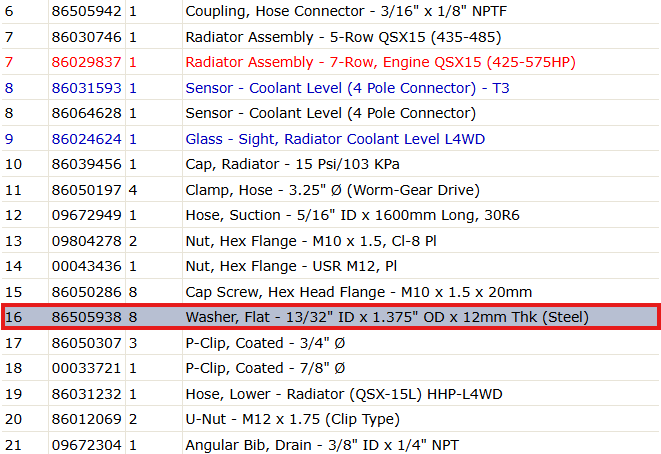Select highlighted Washer, Flat row 16
Viewport: 661px width, 454px height.
pyautogui.click(x=330, y=317)
